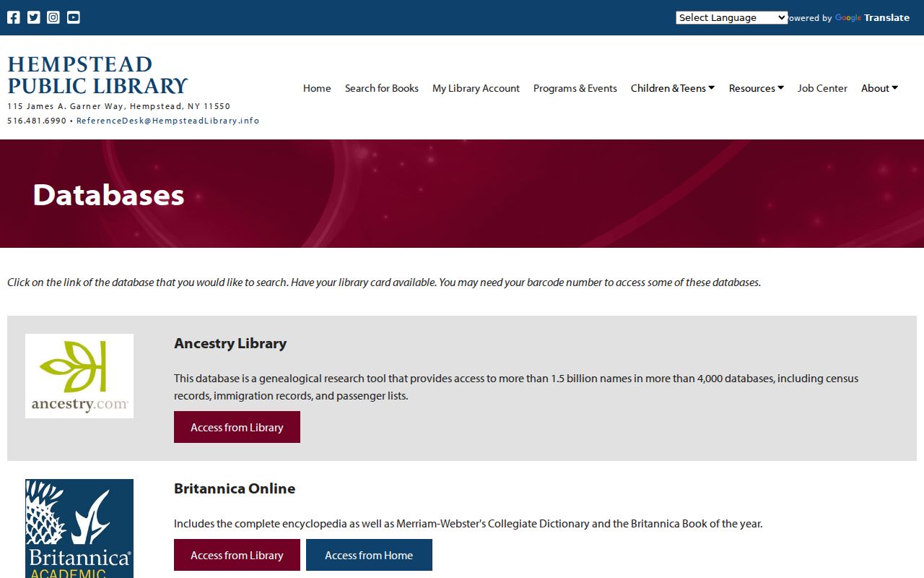Expand the Children & Teens menu
924x578 pixels.
[x=673, y=88]
